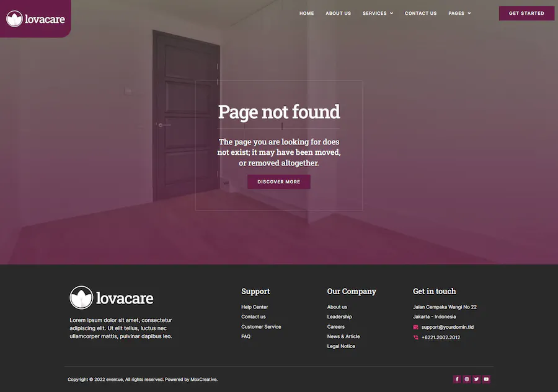This screenshot has width=558, height=392.
Task: Click the 'Page not found' heading
Action: coord(279,111)
